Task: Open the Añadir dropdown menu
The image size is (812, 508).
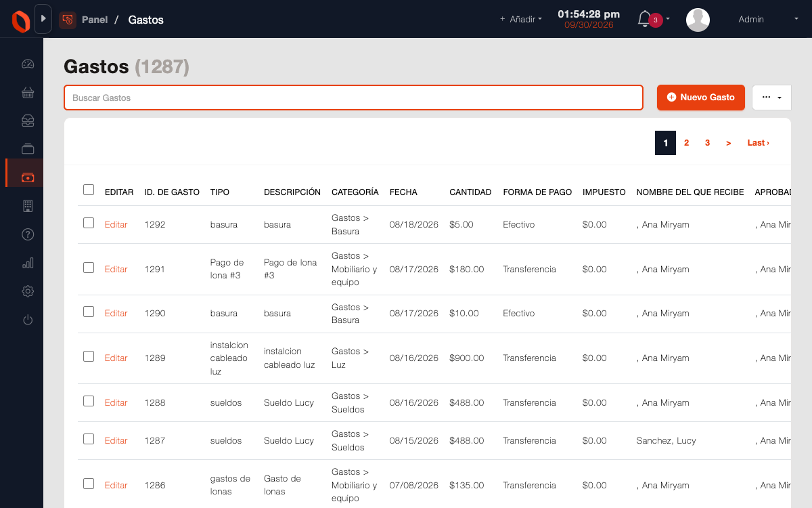Action: tap(521, 20)
